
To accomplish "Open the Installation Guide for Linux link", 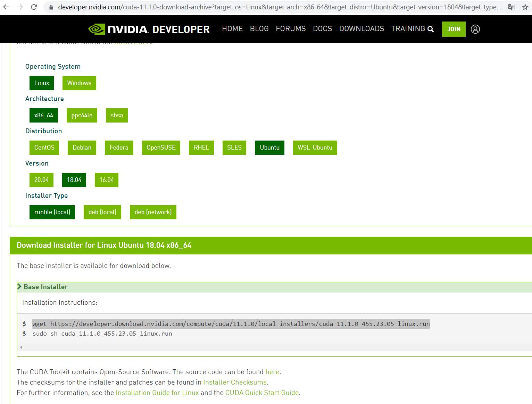I will pos(157,393).
